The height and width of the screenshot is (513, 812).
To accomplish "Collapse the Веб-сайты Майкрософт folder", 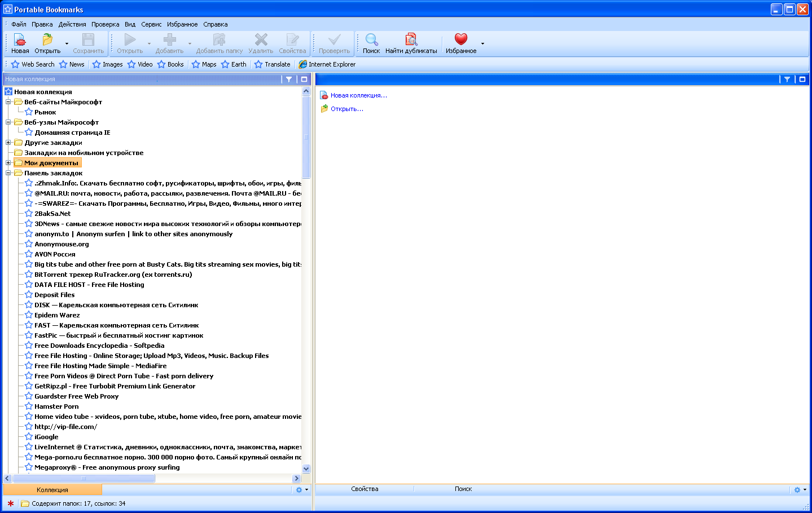I will coord(8,102).
